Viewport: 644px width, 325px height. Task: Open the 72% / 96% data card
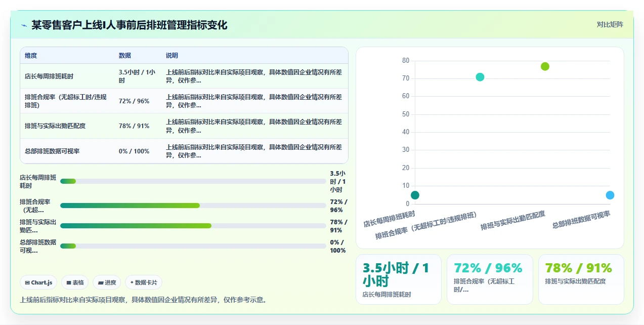click(490, 279)
